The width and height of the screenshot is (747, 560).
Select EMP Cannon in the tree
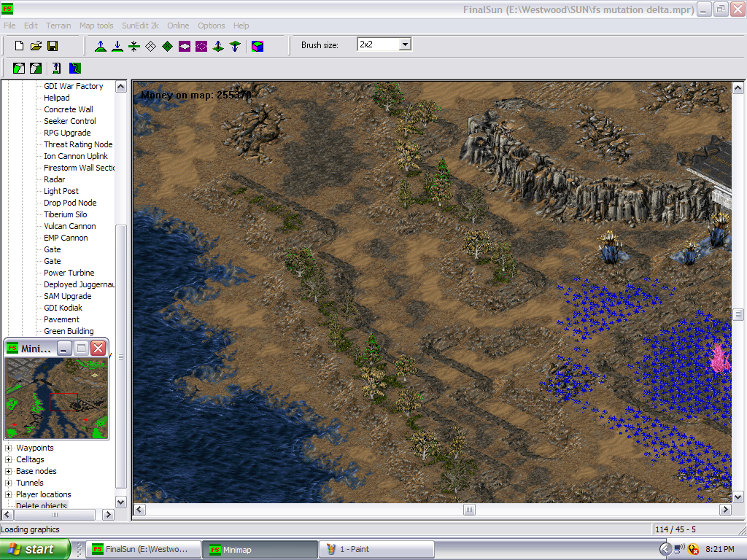pos(66,238)
